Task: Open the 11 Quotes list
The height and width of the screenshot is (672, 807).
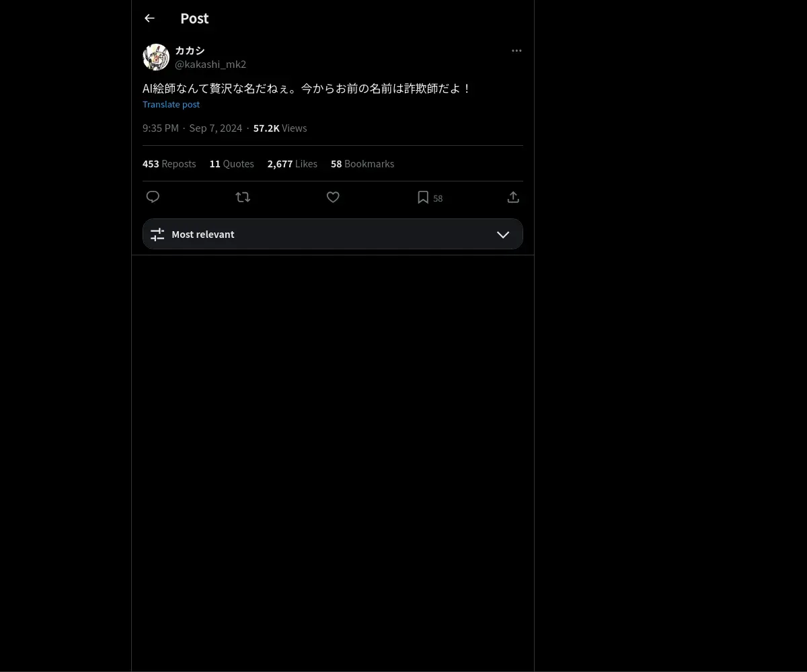Action: click(x=232, y=163)
